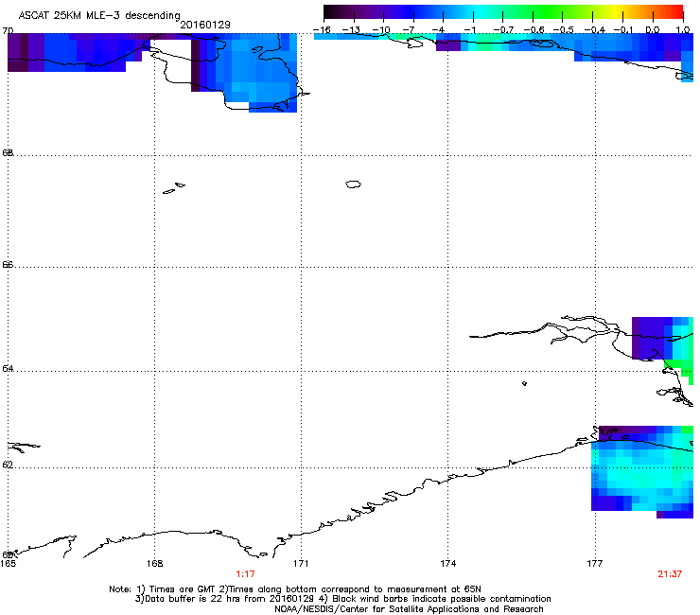Click the '-1' color scale label
Screen dimensions: 700x615
pos(471,30)
